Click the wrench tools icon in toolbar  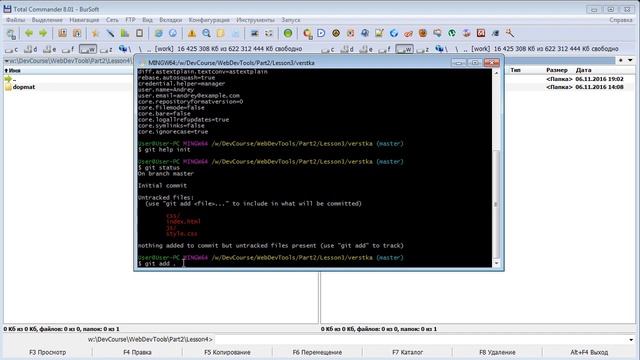(x=510, y=33)
